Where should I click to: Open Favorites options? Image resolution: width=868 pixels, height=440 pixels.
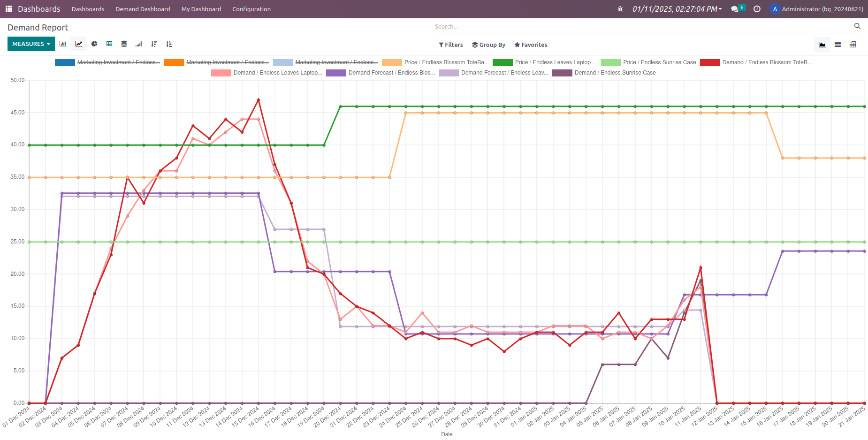point(531,45)
